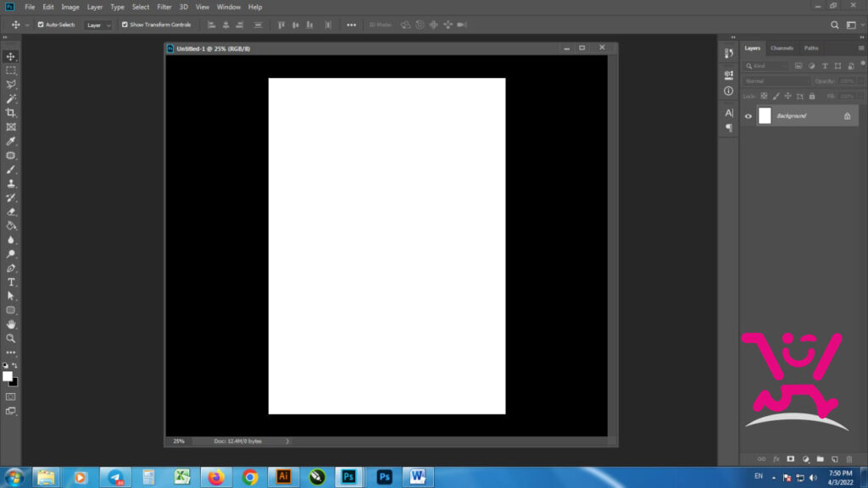Image resolution: width=868 pixels, height=488 pixels.
Task: Click the Search icon in options bar
Action: (834, 25)
